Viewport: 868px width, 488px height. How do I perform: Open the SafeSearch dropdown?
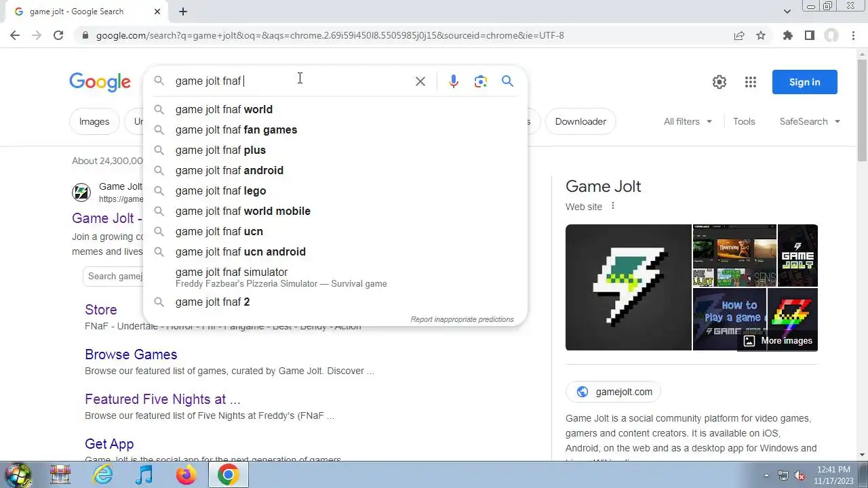click(810, 121)
